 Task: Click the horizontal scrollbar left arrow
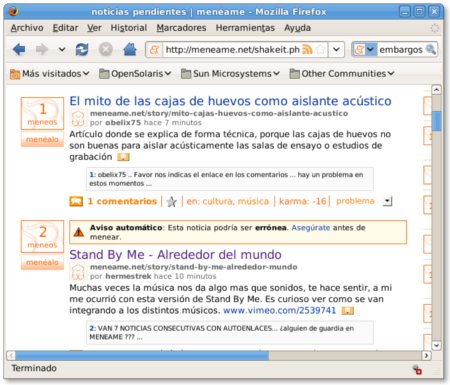click(11, 356)
